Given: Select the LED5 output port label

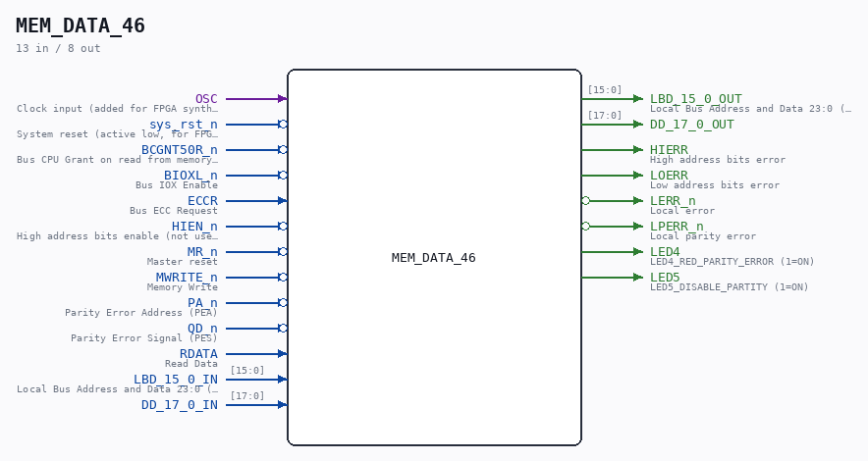Looking at the screenshot, I should (x=666, y=277).
